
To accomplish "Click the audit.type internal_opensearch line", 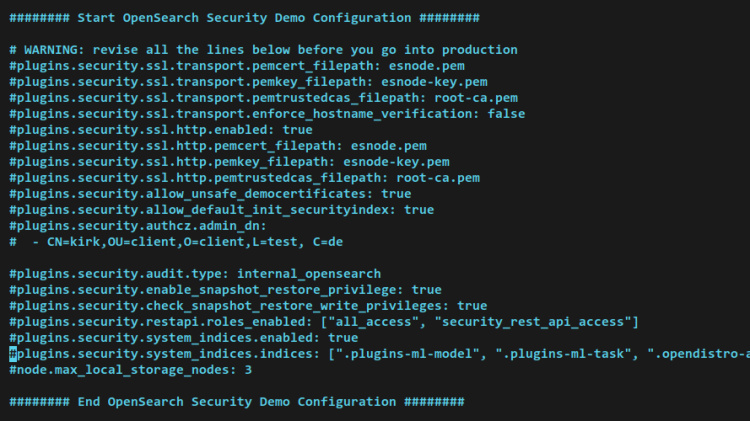I will (195, 274).
